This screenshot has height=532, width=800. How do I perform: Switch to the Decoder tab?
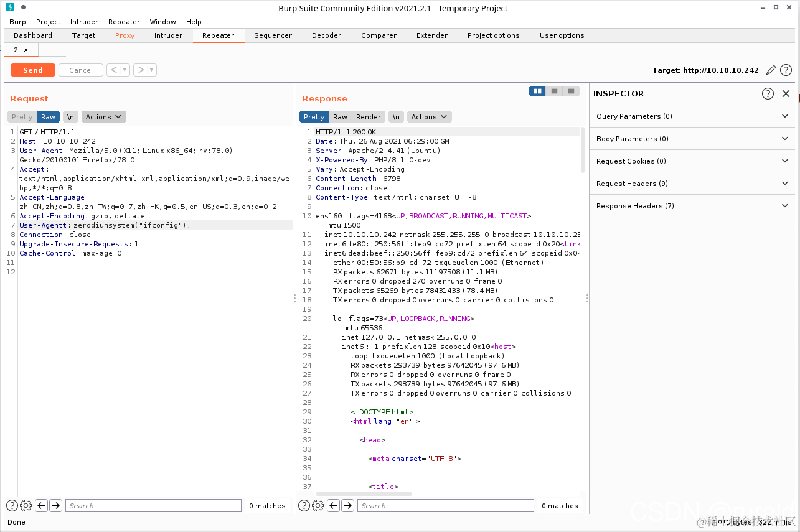tap(326, 35)
